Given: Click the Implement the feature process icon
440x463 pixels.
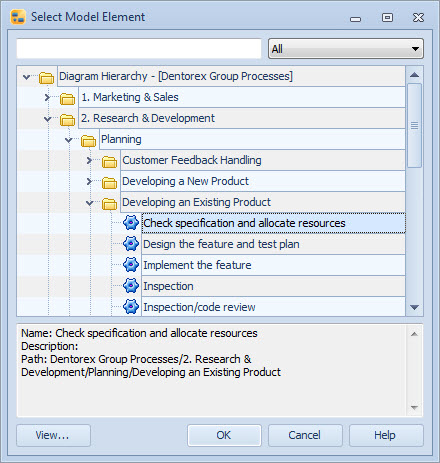Looking at the screenshot, I should point(131,265).
